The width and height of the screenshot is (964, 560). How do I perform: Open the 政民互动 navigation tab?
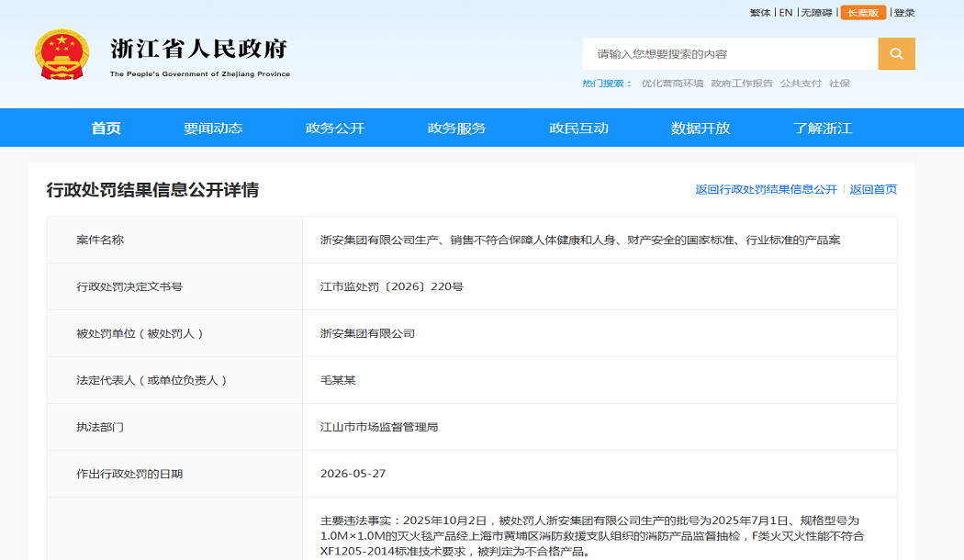578,128
